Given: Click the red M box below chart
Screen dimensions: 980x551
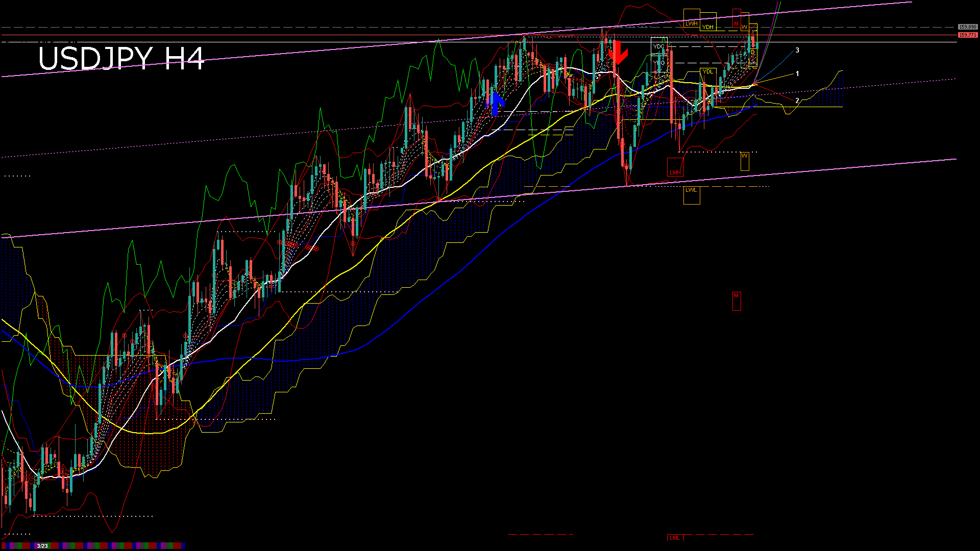Looking at the screenshot, I should (x=736, y=301).
